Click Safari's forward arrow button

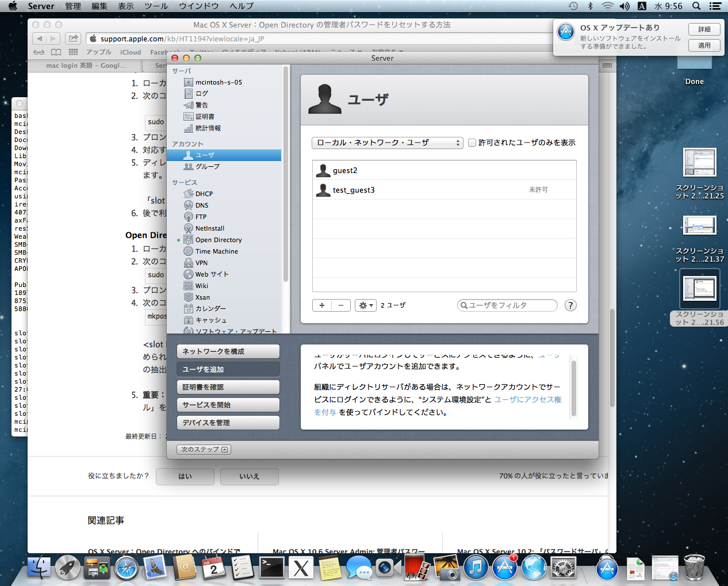[x=53, y=39]
